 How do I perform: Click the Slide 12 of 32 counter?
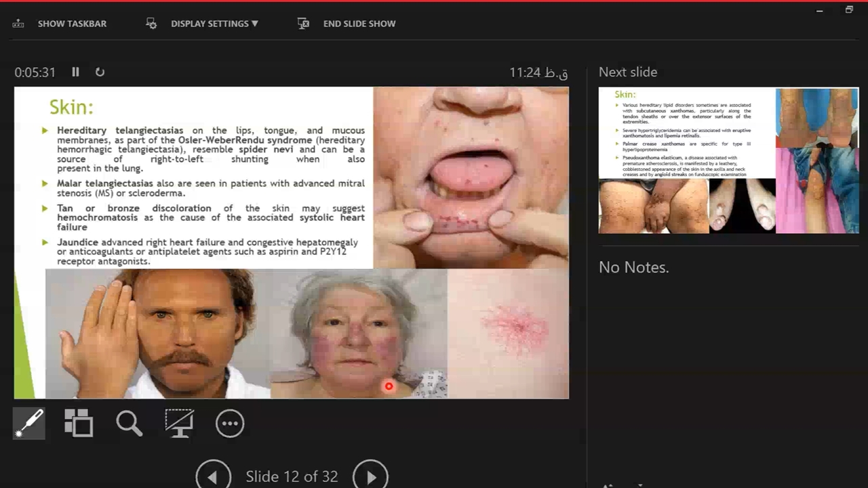(292, 476)
